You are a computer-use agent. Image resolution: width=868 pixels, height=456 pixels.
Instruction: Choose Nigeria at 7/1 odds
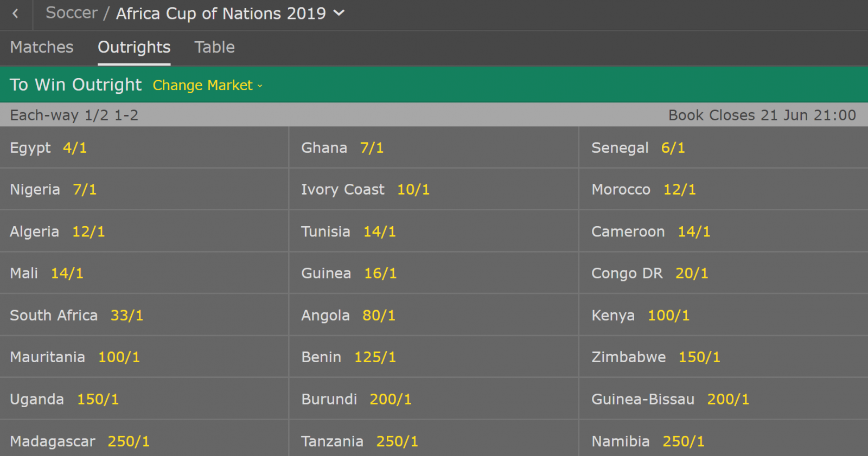(x=85, y=190)
